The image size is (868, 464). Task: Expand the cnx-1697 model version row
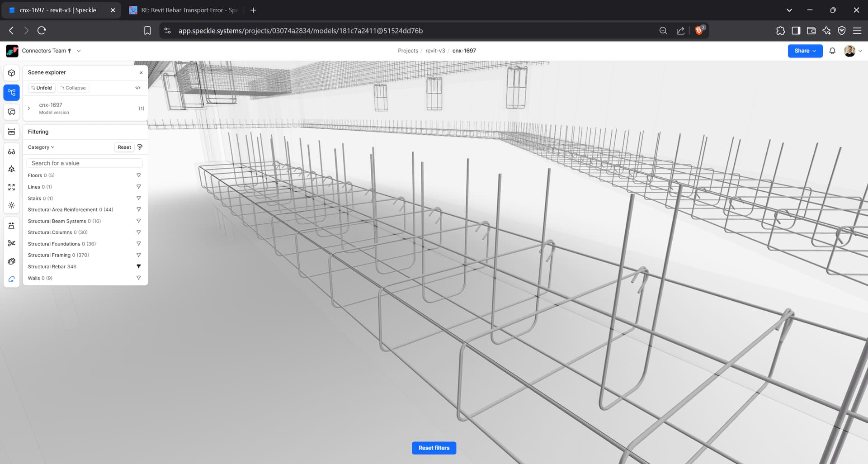[29, 109]
